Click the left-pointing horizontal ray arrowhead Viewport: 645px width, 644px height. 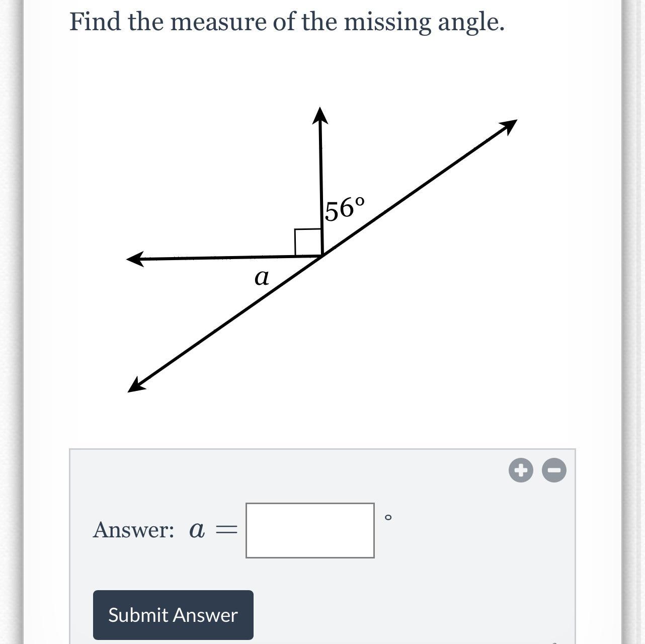tap(135, 259)
